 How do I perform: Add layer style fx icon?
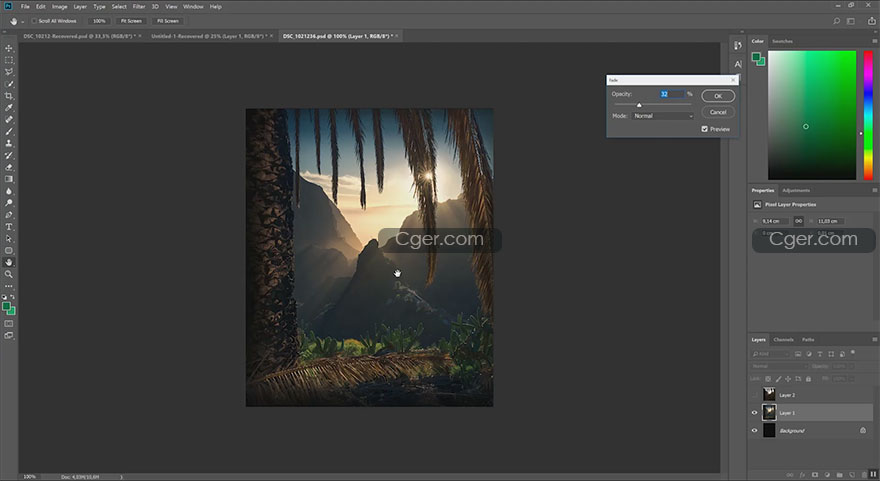click(x=802, y=475)
